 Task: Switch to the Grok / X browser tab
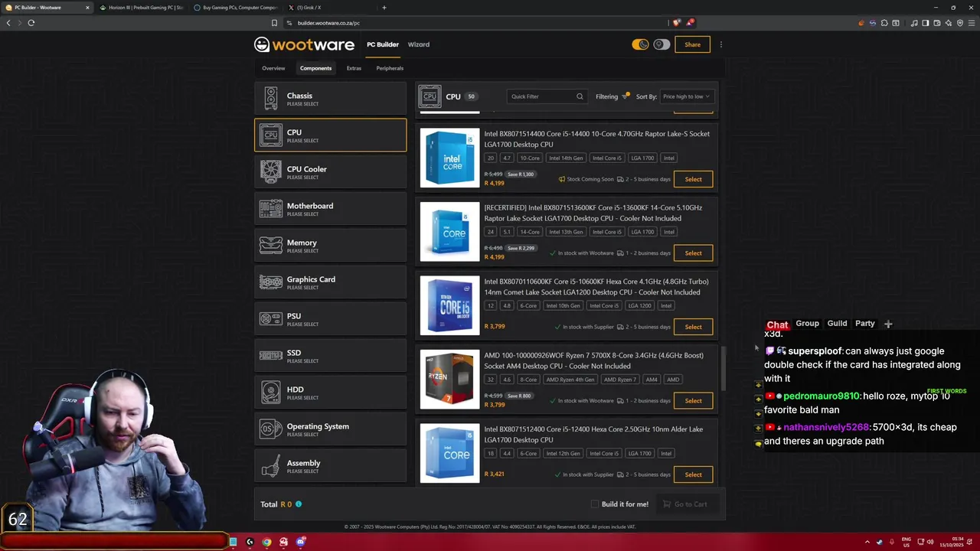(x=329, y=8)
